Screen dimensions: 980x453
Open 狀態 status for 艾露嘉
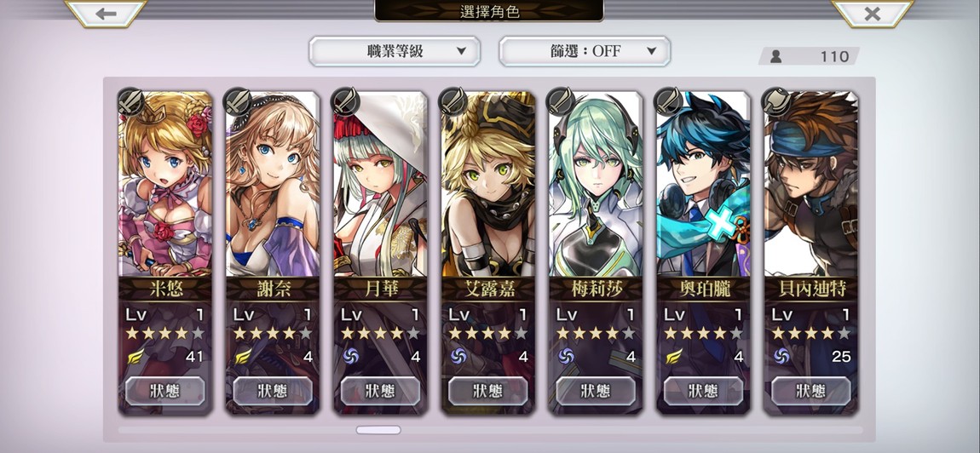[488, 391]
